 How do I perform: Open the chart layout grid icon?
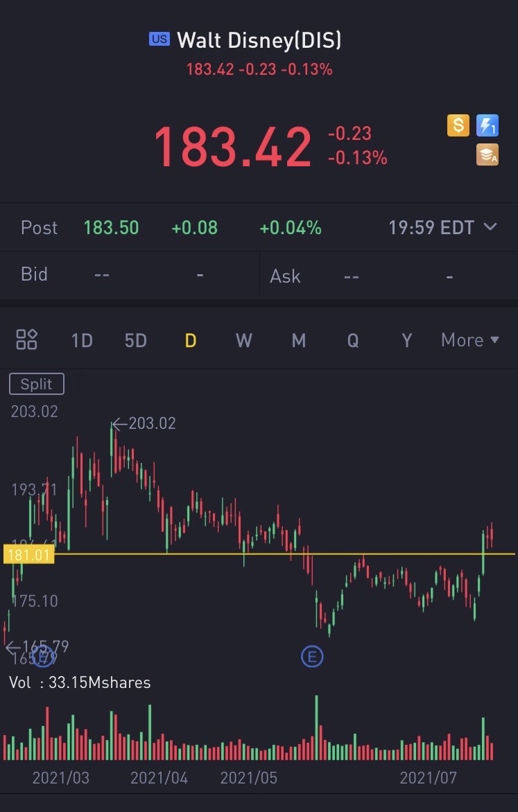[x=26, y=339]
